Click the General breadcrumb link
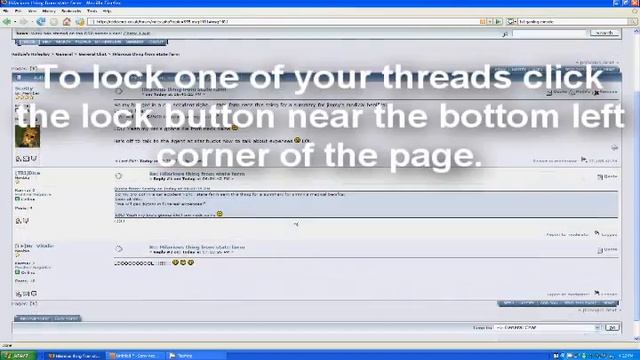 click(64, 54)
